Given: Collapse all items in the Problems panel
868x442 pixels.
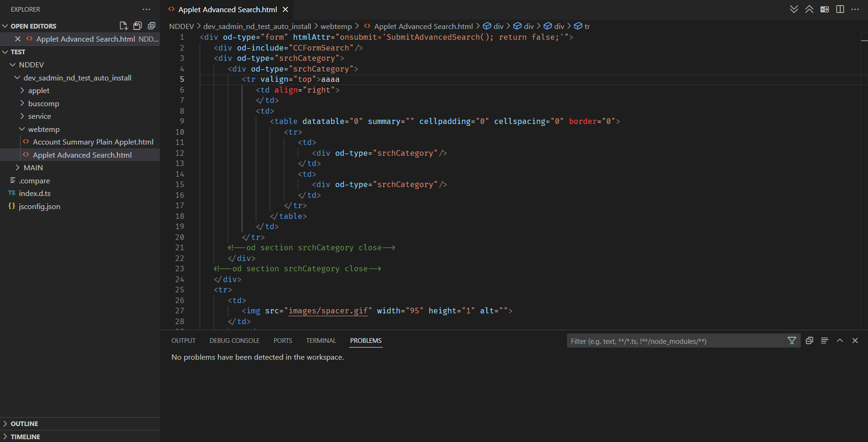Looking at the screenshot, I should [x=810, y=341].
